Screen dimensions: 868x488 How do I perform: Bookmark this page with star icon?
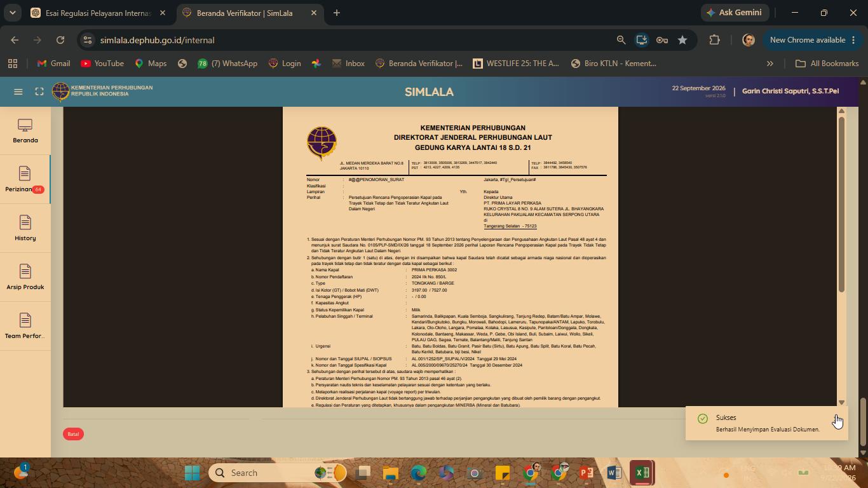682,40
